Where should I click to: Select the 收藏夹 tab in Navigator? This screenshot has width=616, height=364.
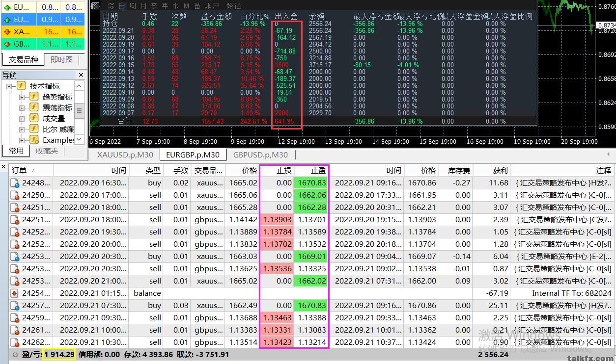(47, 151)
